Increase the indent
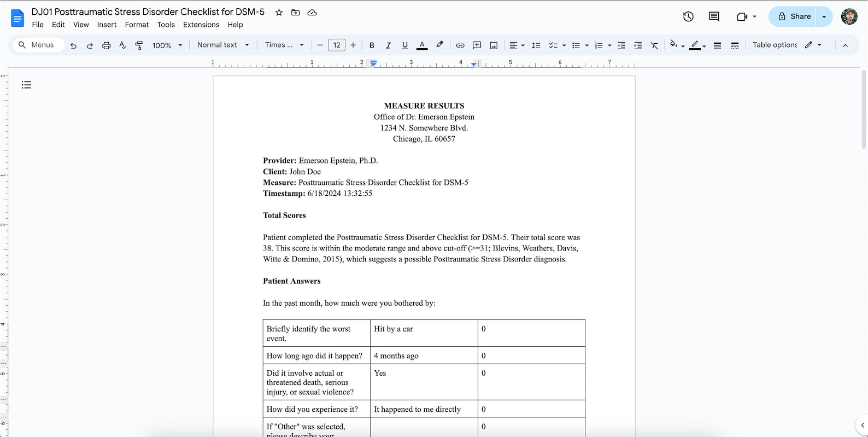This screenshot has width=868, height=437. tap(638, 45)
